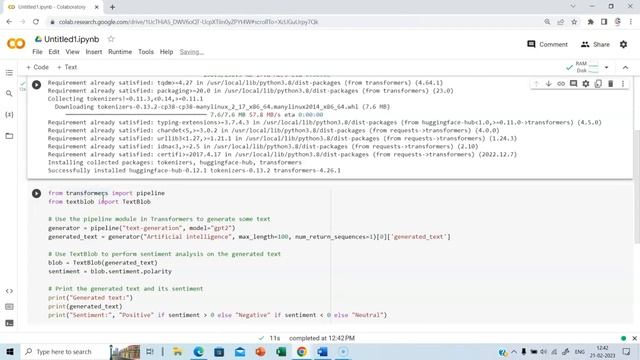
Task: Open the Insert menu
Action: (x=94, y=52)
